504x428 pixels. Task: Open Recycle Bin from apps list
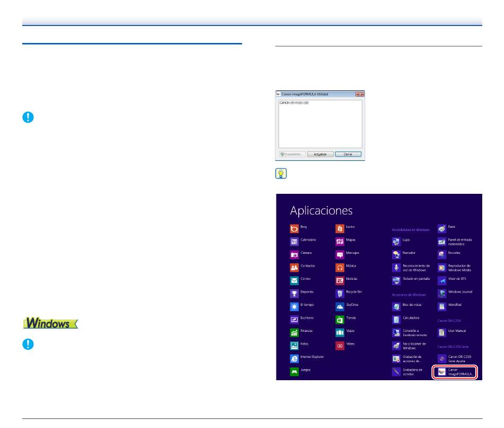tap(349, 294)
